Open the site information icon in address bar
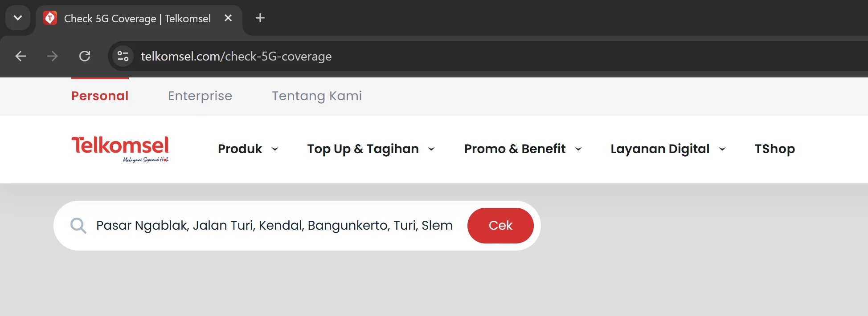The width and height of the screenshot is (868, 316). coord(123,56)
